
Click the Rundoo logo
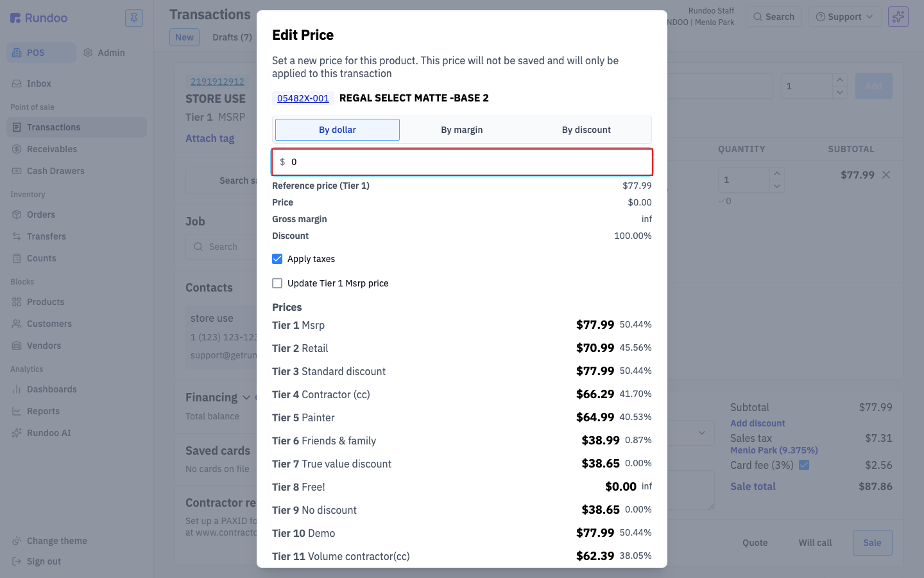click(39, 18)
